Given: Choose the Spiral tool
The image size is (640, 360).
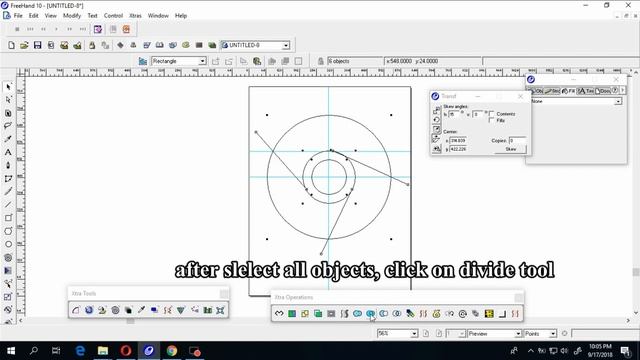Looking at the screenshot, I should pos(8,258).
